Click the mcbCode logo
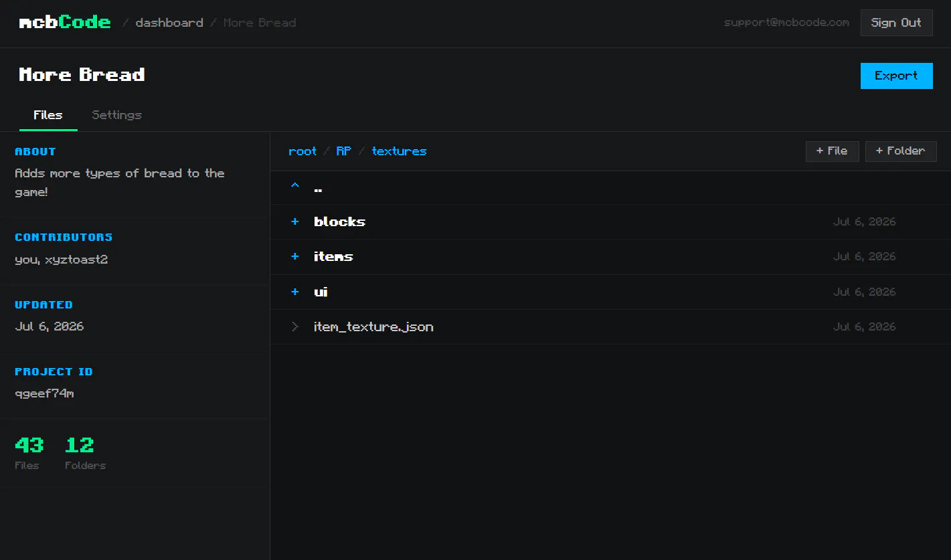 65,22
